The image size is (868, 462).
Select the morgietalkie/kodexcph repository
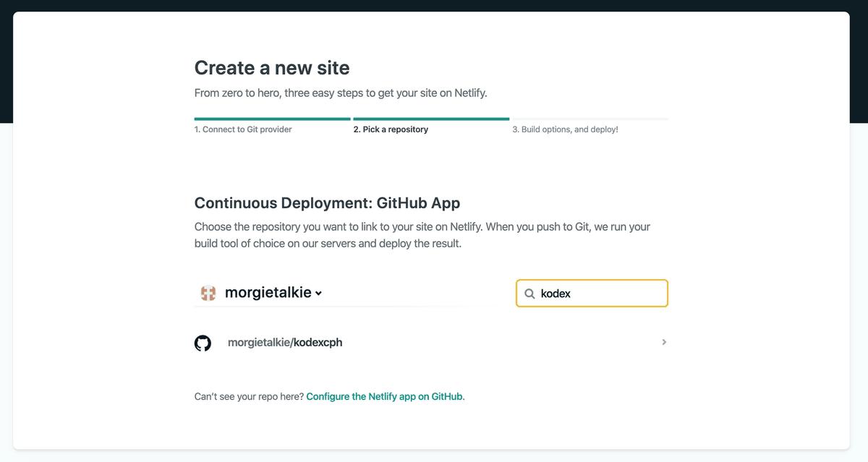[x=431, y=343]
